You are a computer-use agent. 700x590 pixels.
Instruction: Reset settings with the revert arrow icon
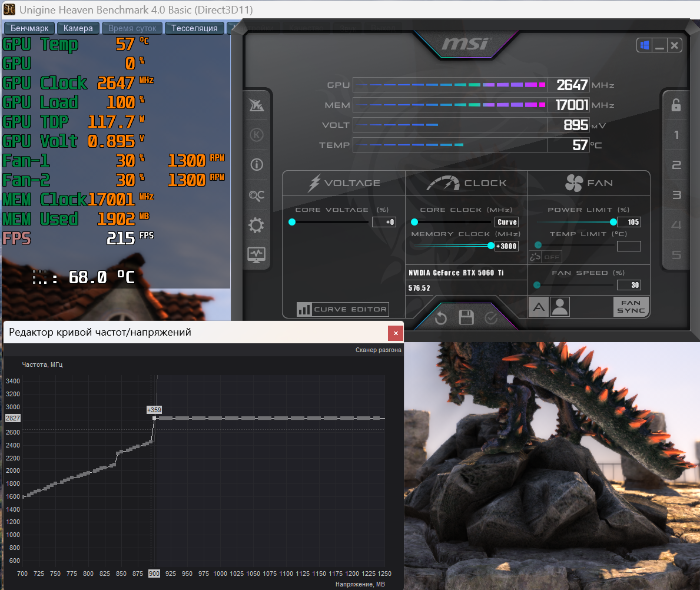pos(440,318)
